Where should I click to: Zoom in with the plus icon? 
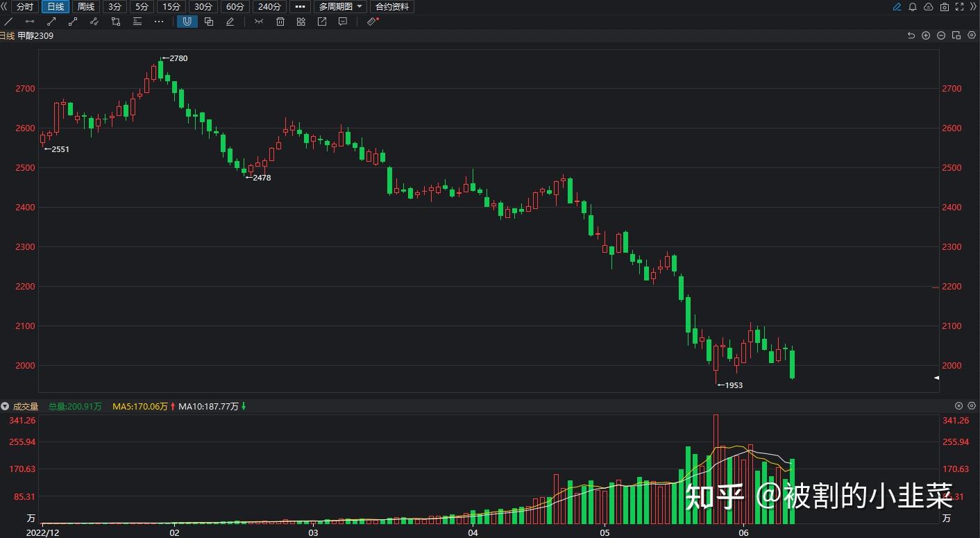point(925,35)
